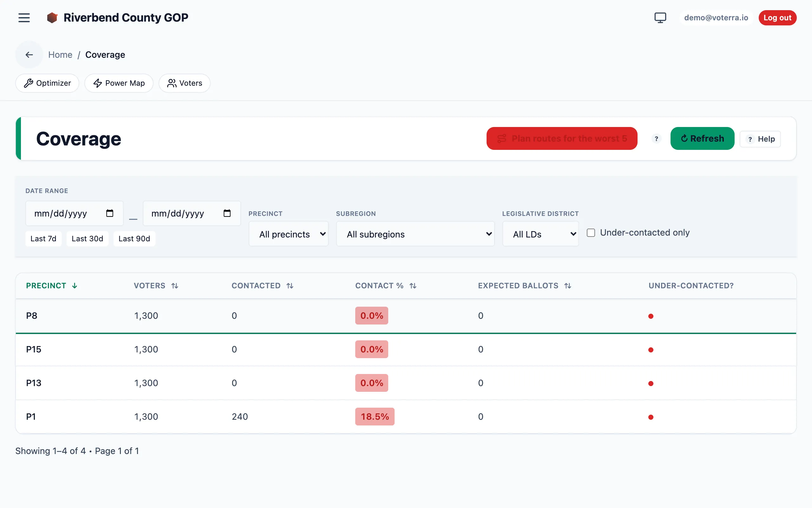The width and height of the screenshot is (812, 508).
Task: Open the hamburger navigation menu
Action: 24,17
